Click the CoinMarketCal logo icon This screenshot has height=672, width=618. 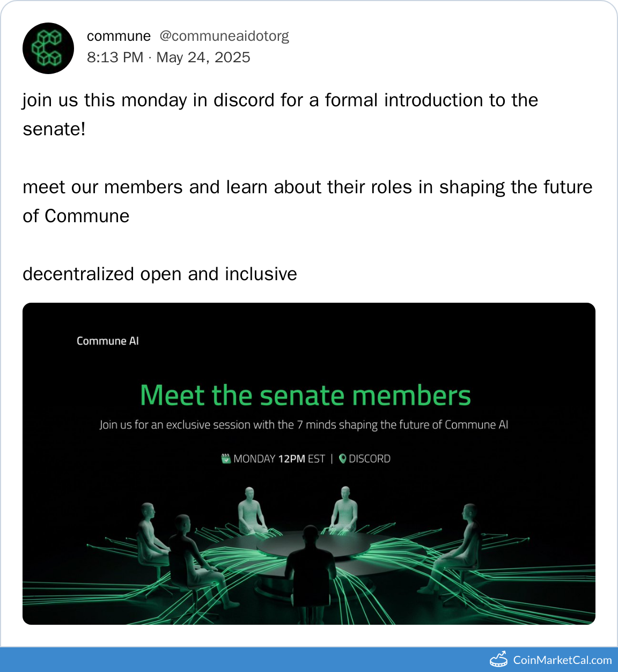(x=498, y=660)
